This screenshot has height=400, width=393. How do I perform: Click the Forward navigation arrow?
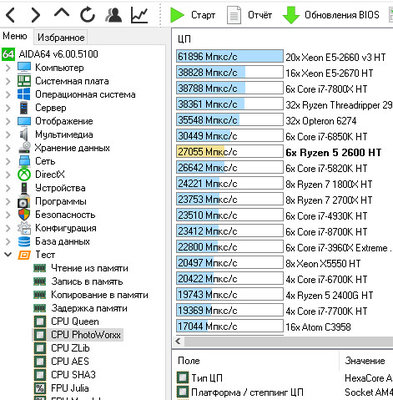pyautogui.click(x=35, y=15)
